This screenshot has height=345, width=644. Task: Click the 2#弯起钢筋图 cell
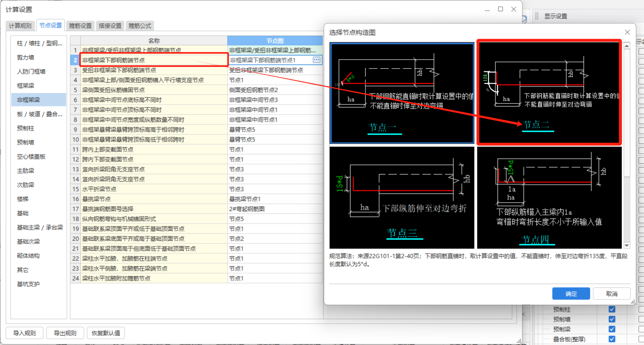tap(275, 209)
